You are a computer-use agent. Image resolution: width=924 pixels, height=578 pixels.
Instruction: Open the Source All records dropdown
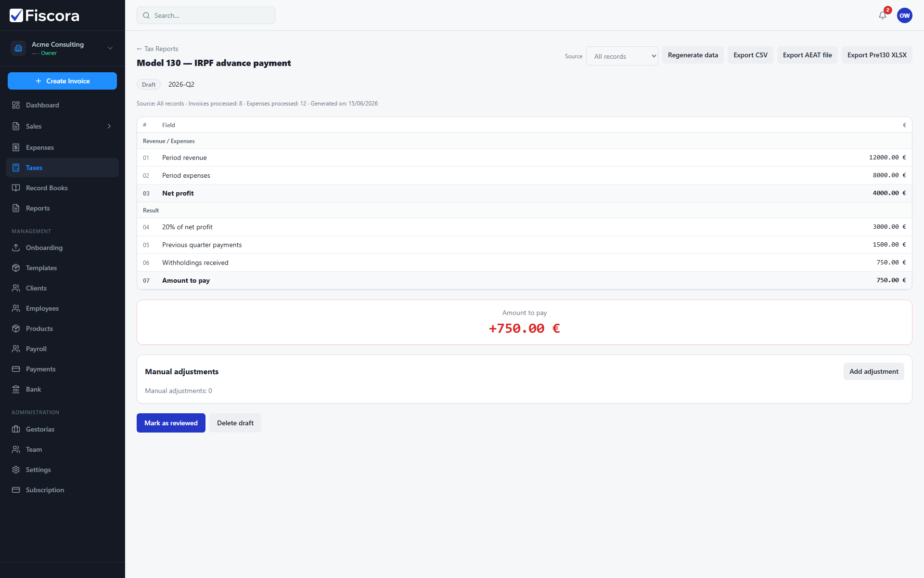(622, 56)
